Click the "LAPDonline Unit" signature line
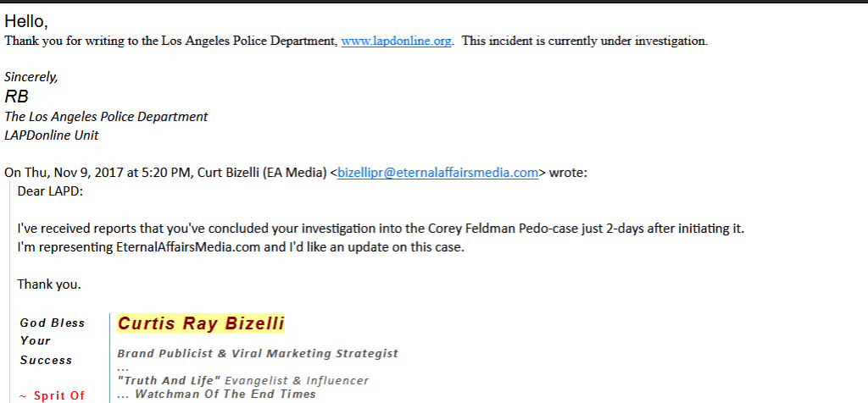The height and width of the screenshot is (403, 868). click(52, 135)
